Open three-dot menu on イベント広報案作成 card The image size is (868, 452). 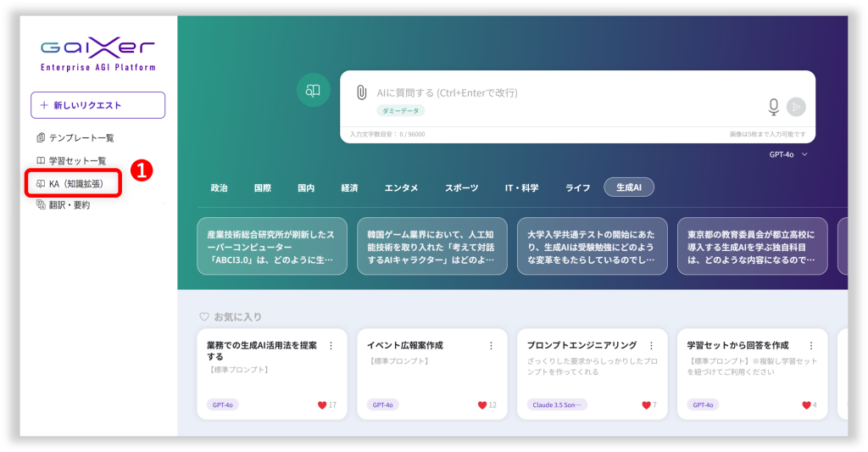click(491, 345)
